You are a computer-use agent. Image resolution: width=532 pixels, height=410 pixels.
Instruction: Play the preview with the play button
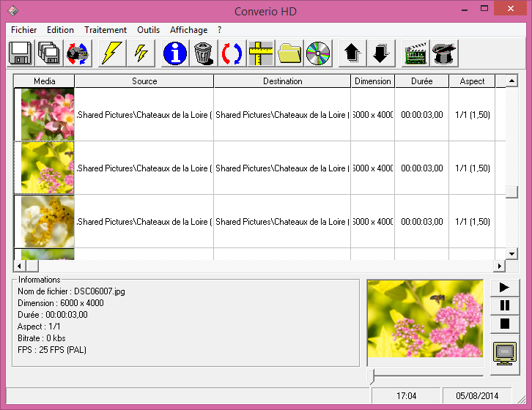[504, 288]
